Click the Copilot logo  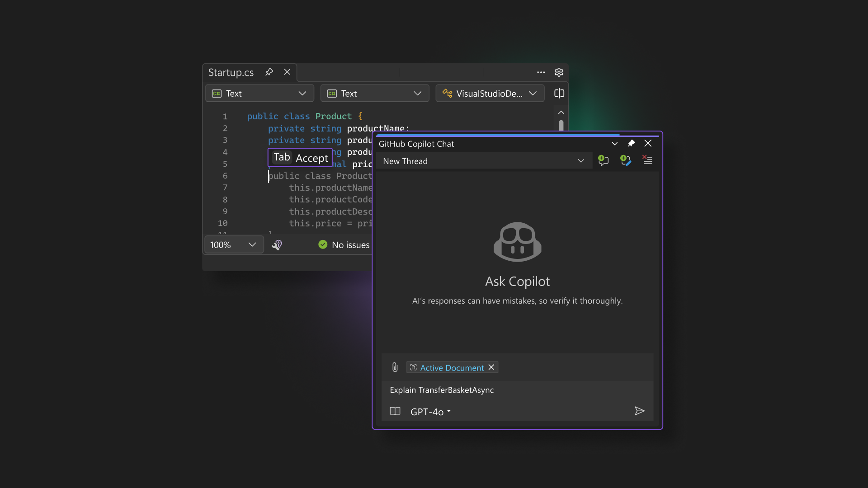[x=517, y=242]
